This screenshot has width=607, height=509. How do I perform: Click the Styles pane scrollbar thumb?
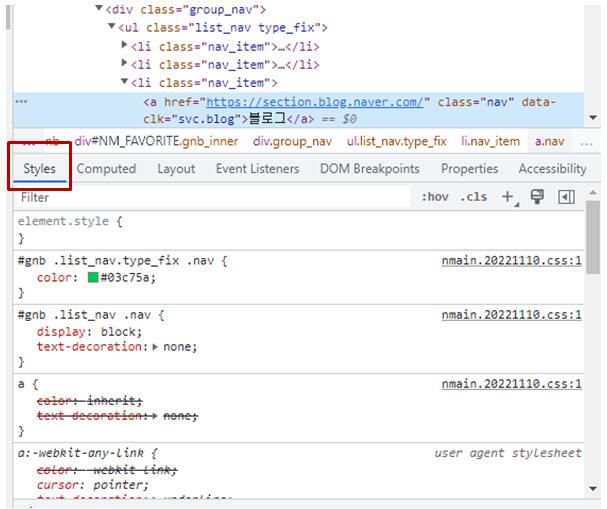tap(593, 237)
